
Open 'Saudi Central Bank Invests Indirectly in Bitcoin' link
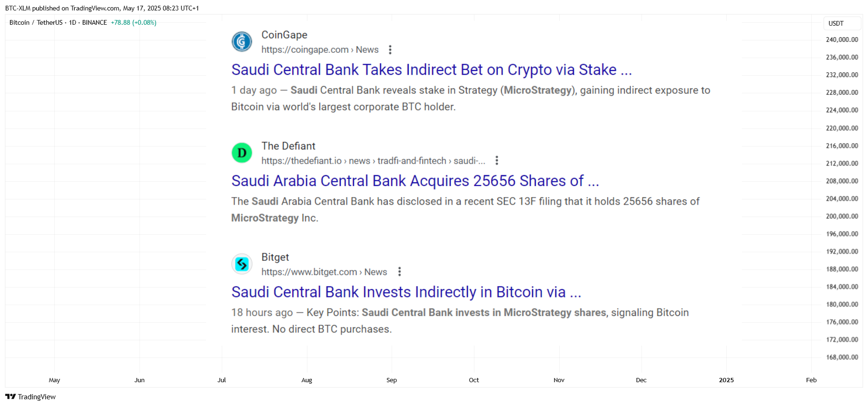(x=406, y=292)
